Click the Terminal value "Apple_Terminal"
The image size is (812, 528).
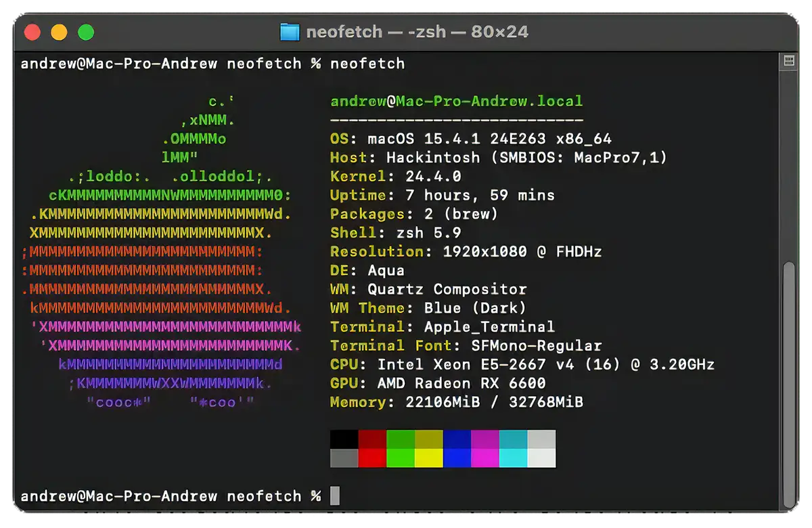[x=490, y=327]
